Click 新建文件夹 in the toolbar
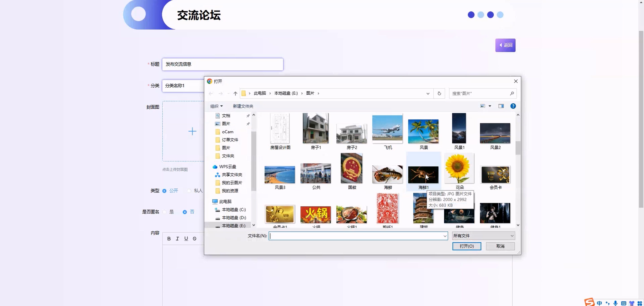Viewport: 644px width, 306px height. click(243, 106)
